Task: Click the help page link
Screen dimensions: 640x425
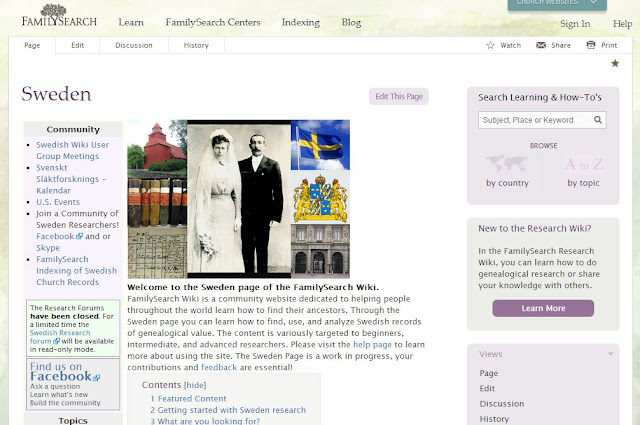Action: click(372, 345)
